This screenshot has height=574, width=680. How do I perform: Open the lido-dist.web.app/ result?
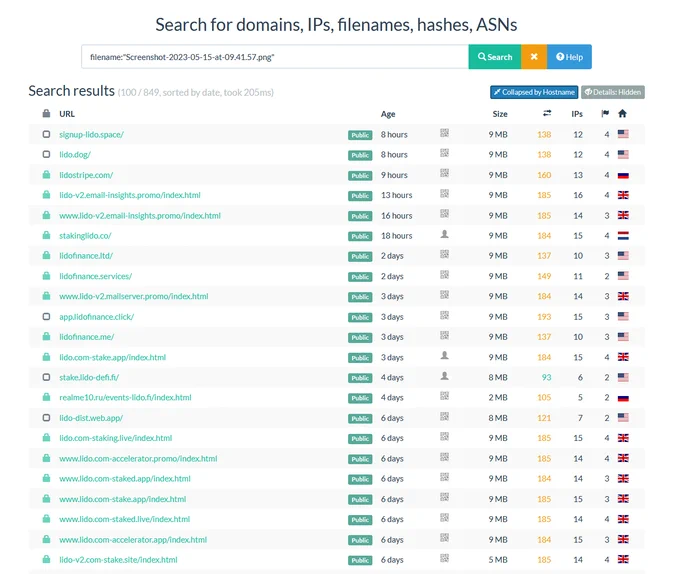[91, 418]
